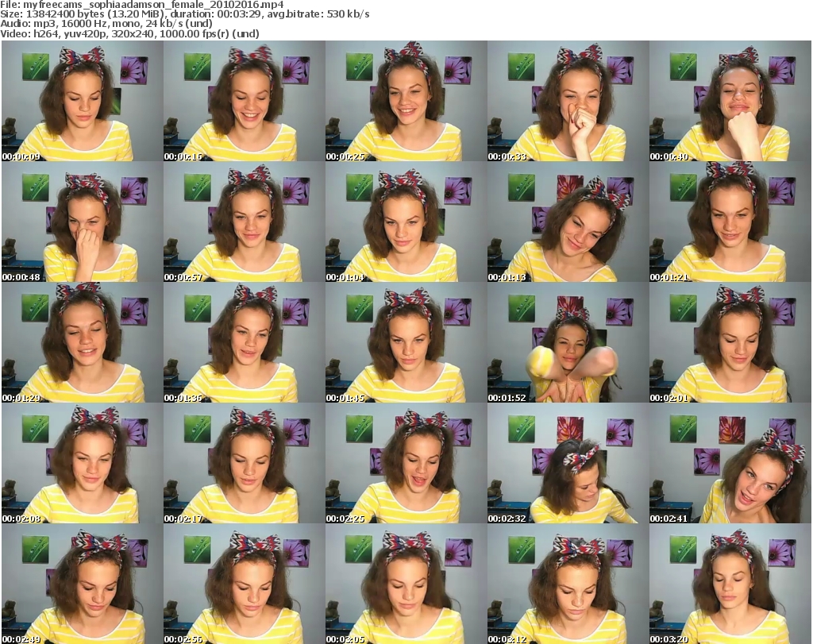Image resolution: width=813 pixels, height=644 pixels.
Task: Select the thumbnail frame stamped 00:00:09
Action: (x=83, y=101)
